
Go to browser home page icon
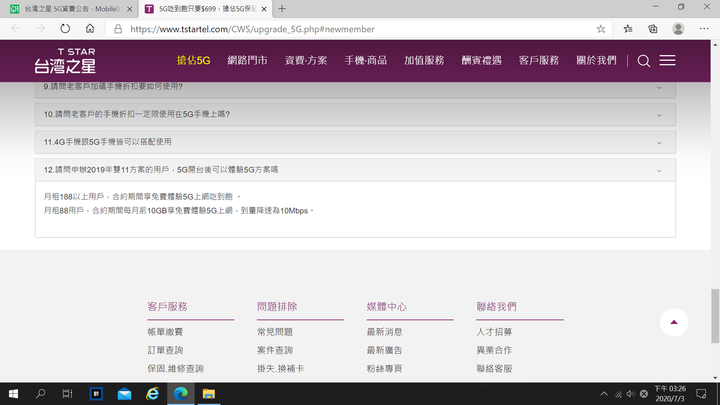pyautogui.click(x=90, y=29)
